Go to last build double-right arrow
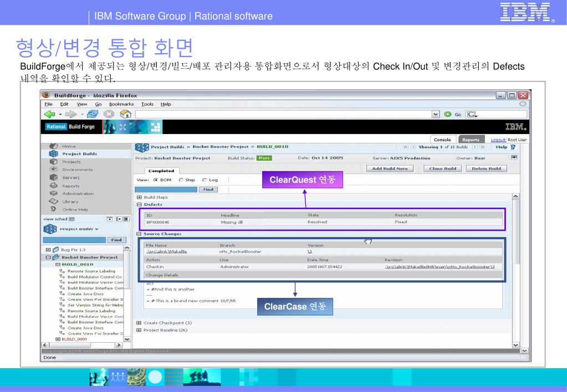Viewport: 567px width, 392px height. tap(482, 147)
